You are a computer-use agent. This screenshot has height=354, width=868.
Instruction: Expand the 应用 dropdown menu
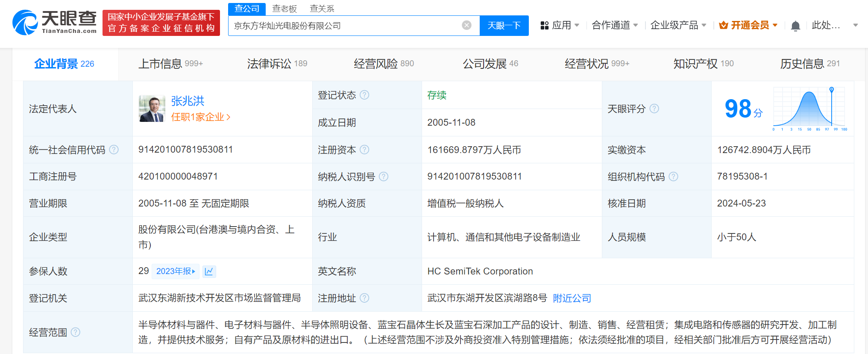tap(560, 26)
